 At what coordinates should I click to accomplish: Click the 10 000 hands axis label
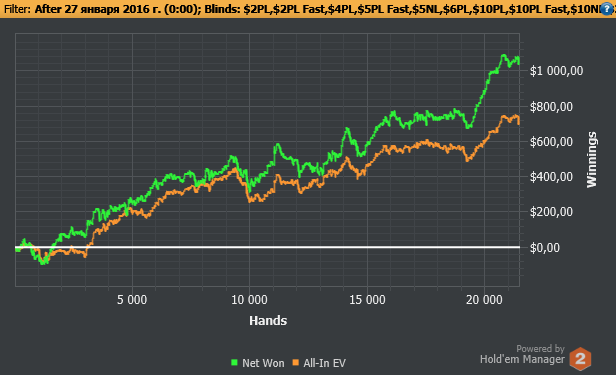coord(249,300)
